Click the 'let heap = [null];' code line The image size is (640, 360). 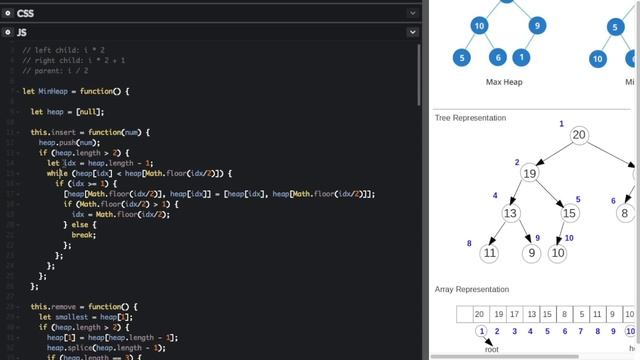click(67, 112)
